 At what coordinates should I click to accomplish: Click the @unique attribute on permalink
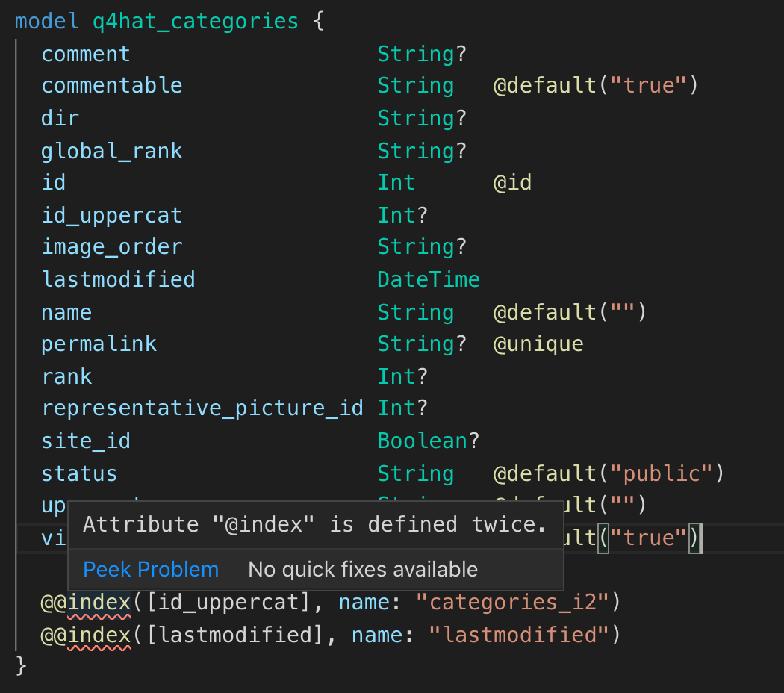point(538,344)
